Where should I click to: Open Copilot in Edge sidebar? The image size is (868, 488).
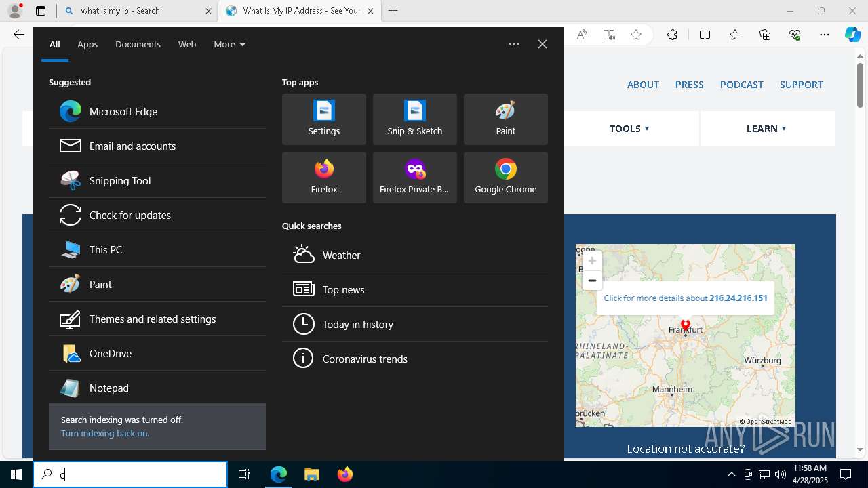[x=853, y=35]
